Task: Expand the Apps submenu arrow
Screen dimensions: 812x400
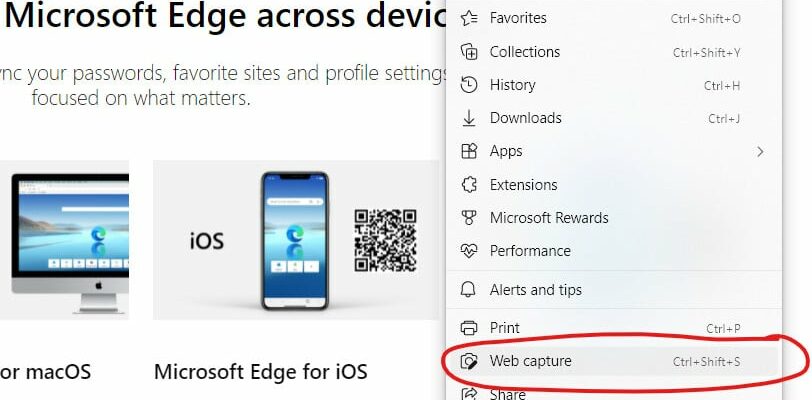Action: point(760,151)
